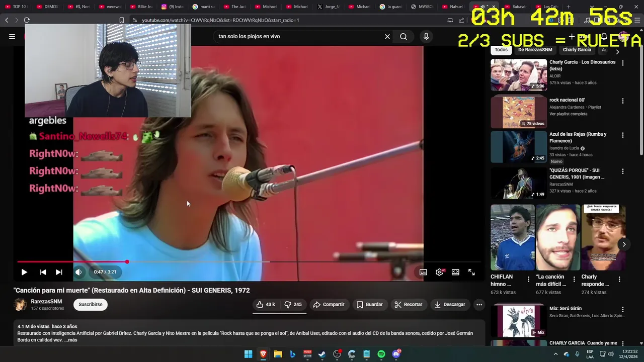Screen dimensions: 644x362
Task: Show next shorts with carousel arrow
Action: 624,244
